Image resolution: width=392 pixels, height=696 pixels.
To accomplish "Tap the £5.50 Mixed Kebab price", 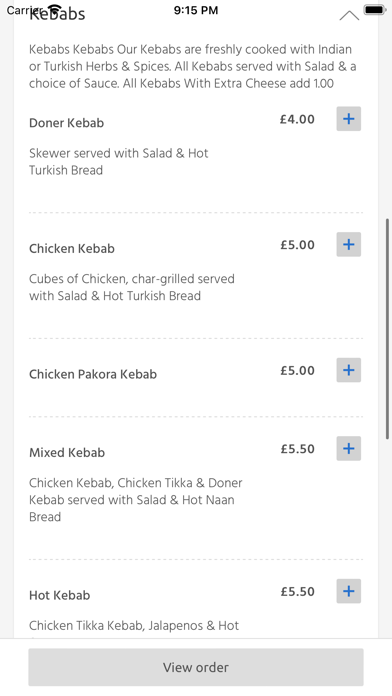I will [297, 449].
